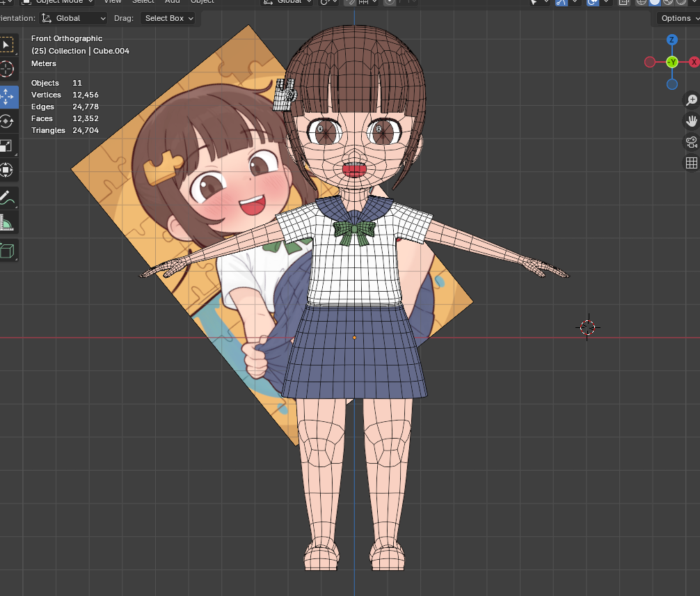
Task: Open the Object menu
Action: tap(202, 2)
